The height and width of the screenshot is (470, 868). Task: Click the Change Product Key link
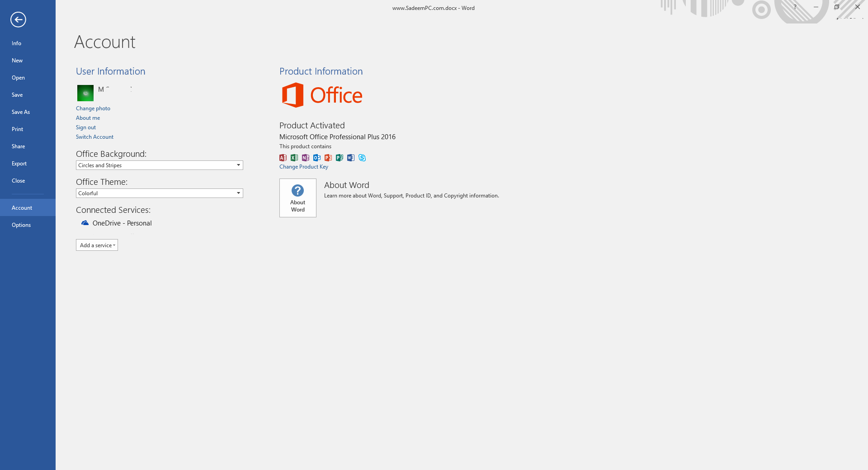(304, 167)
